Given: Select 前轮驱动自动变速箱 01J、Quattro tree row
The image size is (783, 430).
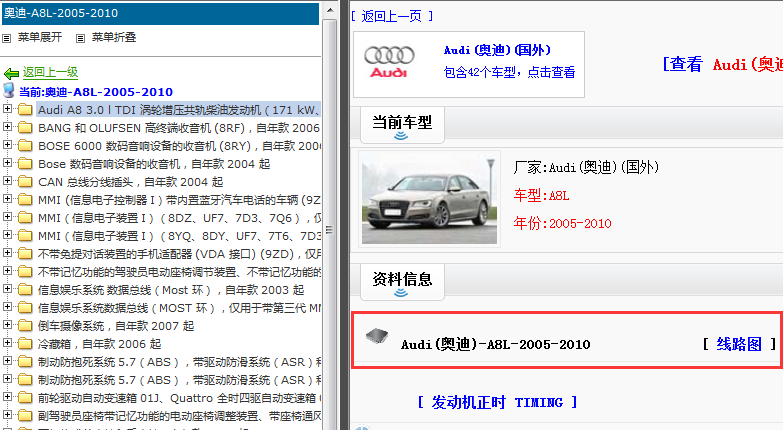Looking at the screenshot, I should point(179,398).
